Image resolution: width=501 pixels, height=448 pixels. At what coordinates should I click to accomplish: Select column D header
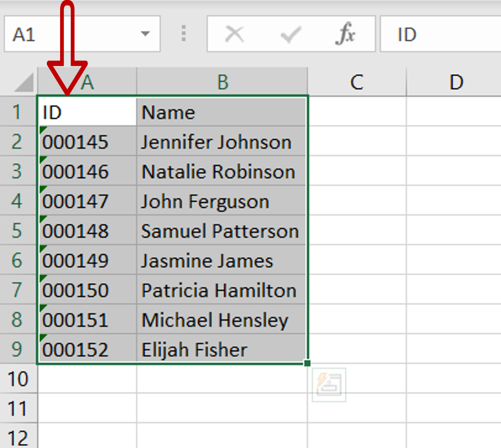[x=456, y=82]
